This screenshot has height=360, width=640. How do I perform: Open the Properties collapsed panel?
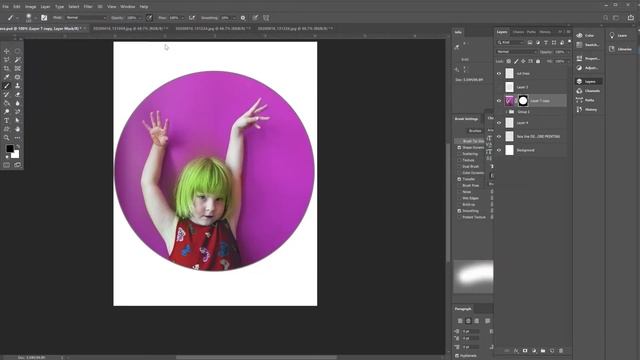point(589,58)
